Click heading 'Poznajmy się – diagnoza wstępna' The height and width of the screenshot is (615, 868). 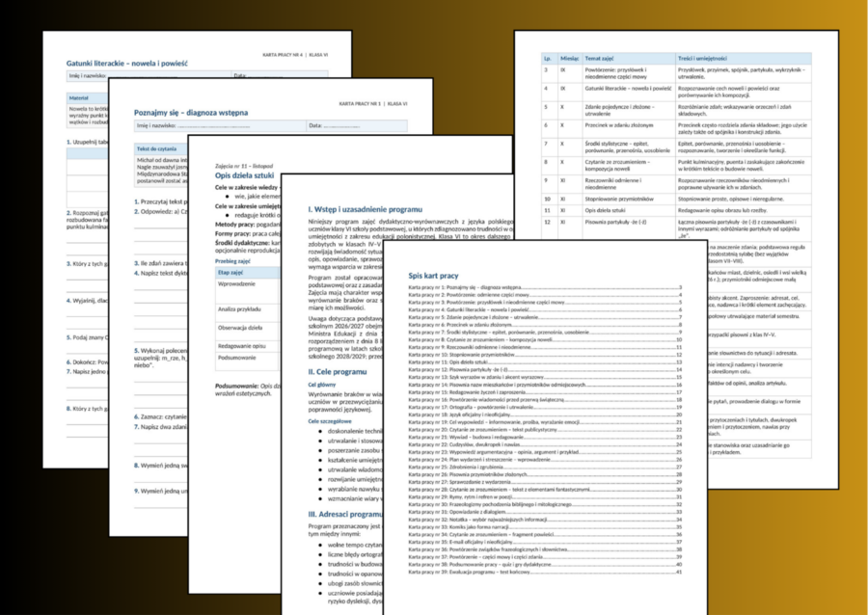(x=191, y=113)
